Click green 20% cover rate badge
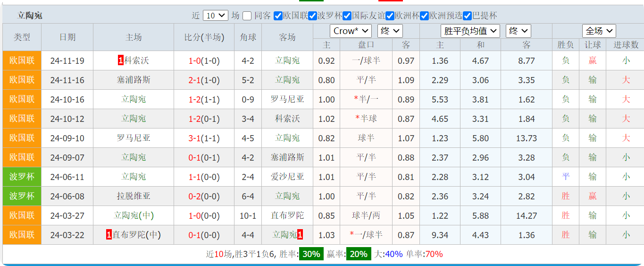The image size is (644, 266). pos(359,254)
